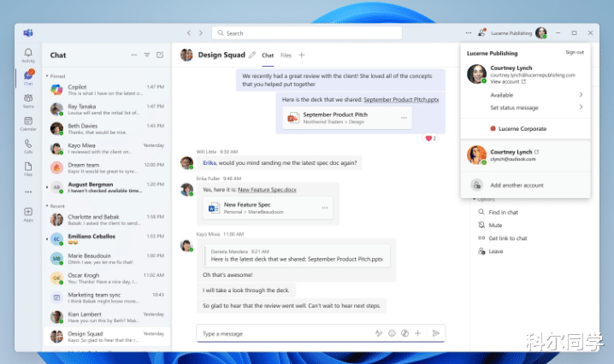Image resolution: width=614 pixels, height=364 pixels.
Task: Open the New Feature Spec file card
Action: coord(268,208)
